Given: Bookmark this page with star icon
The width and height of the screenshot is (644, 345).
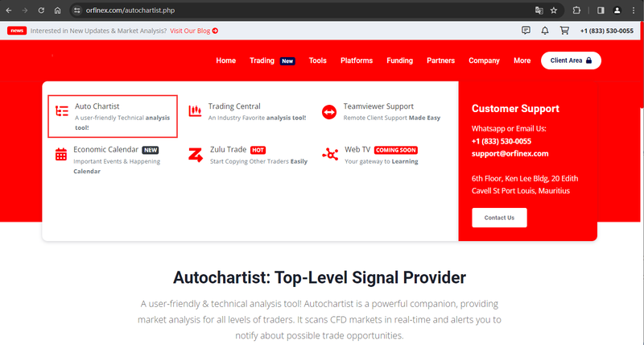Looking at the screenshot, I should (x=554, y=10).
